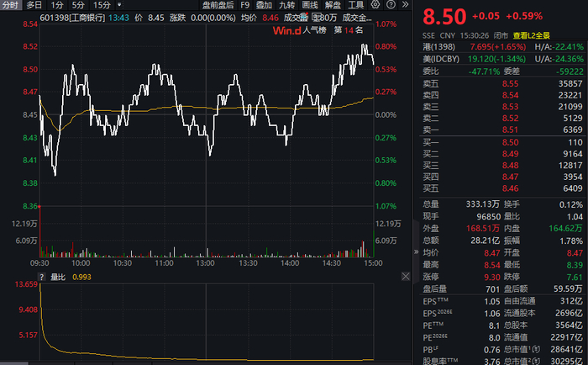Switch to the 多日 multi-day tab
588x365 pixels.
point(34,5)
